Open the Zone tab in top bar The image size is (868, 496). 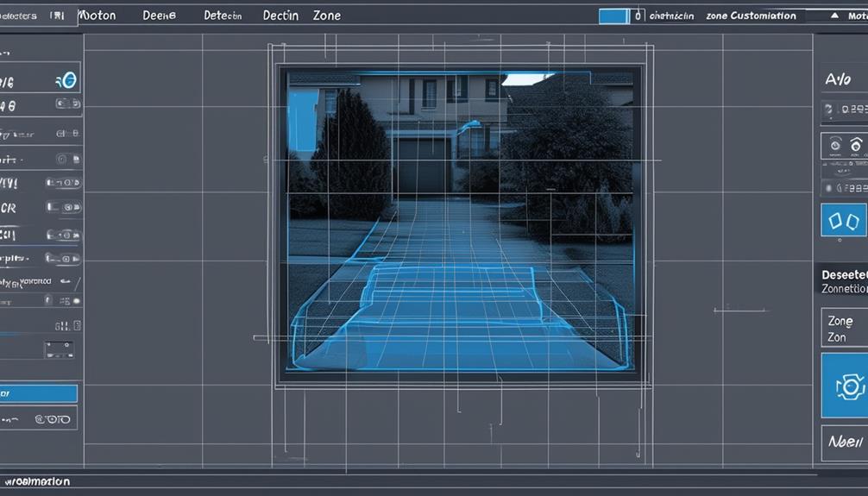[327, 16]
